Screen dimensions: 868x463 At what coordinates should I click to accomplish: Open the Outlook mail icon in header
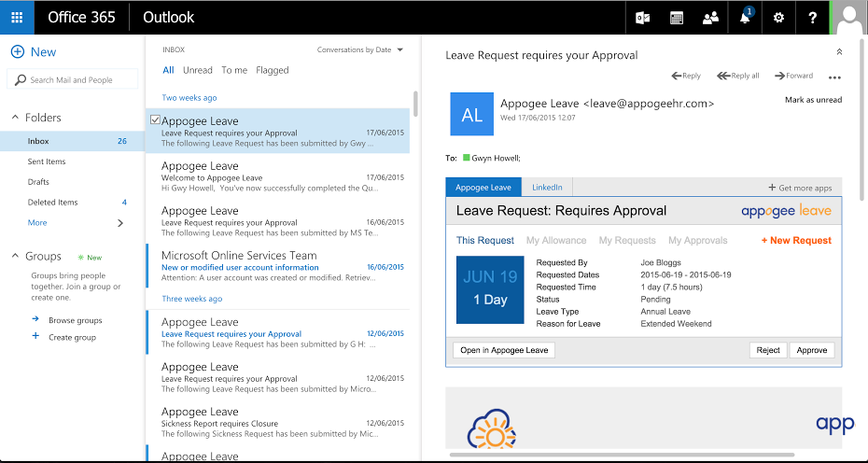point(642,18)
